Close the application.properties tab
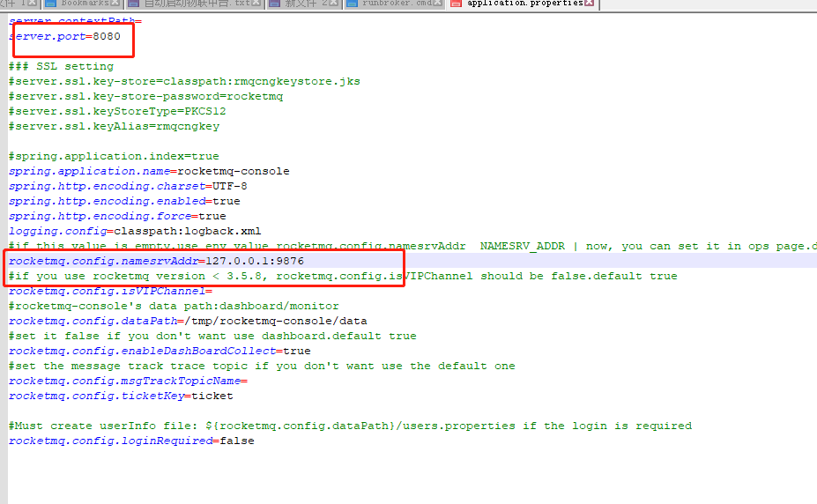This screenshot has height=504, width=817. [590, 4]
